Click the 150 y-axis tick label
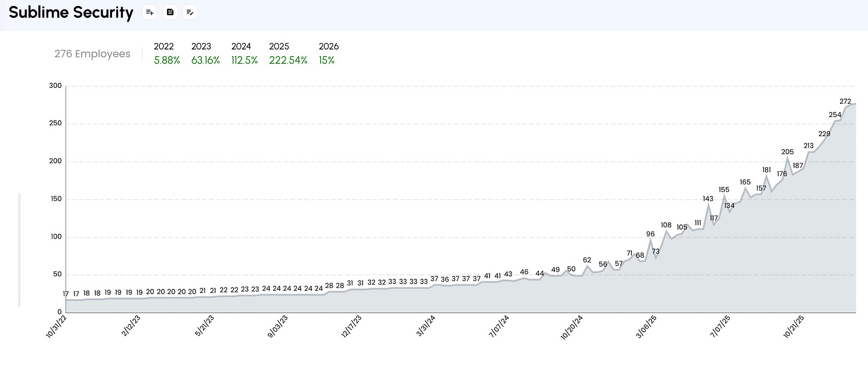This screenshot has width=868, height=373. pos(55,199)
